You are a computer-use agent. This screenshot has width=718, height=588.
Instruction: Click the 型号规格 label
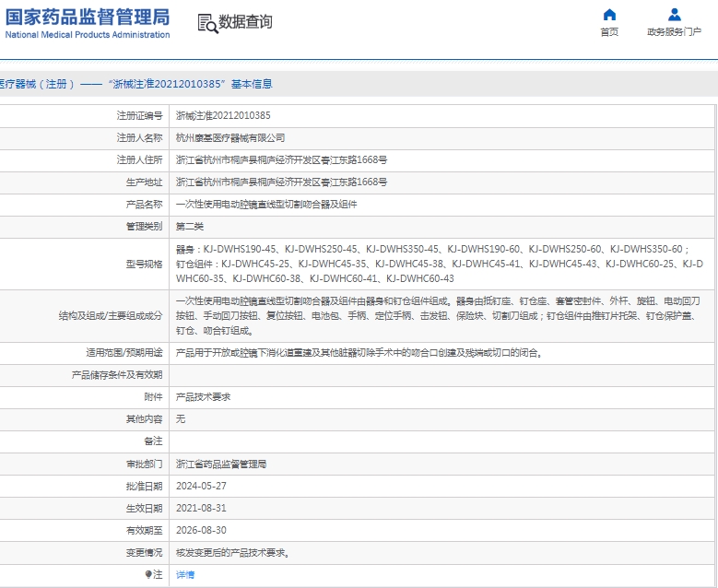click(144, 265)
